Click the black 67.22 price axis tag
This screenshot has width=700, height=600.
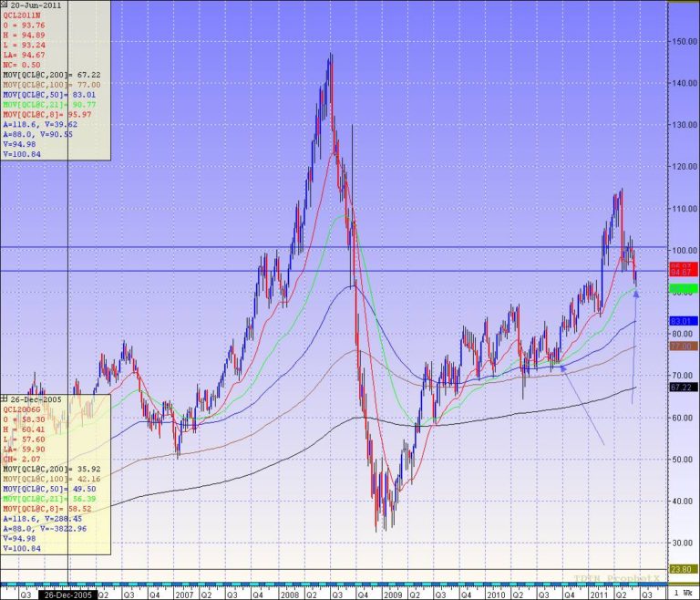pyautogui.click(x=684, y=388)
